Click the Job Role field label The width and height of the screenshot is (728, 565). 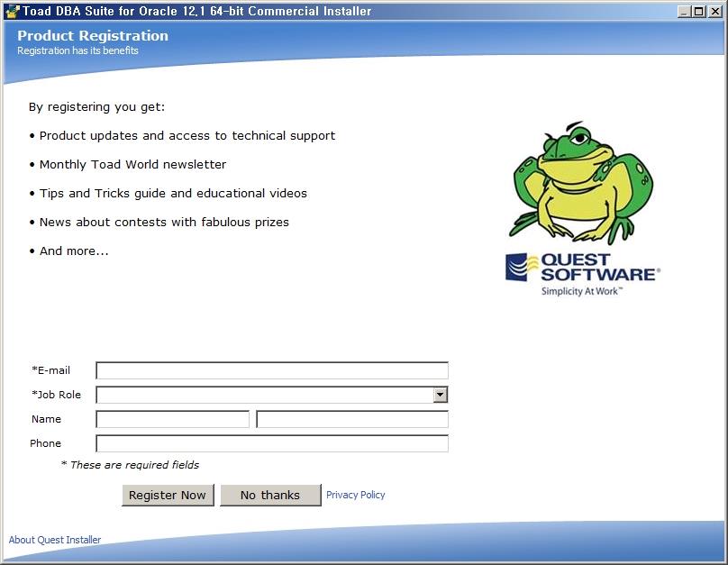pos(56,395)
